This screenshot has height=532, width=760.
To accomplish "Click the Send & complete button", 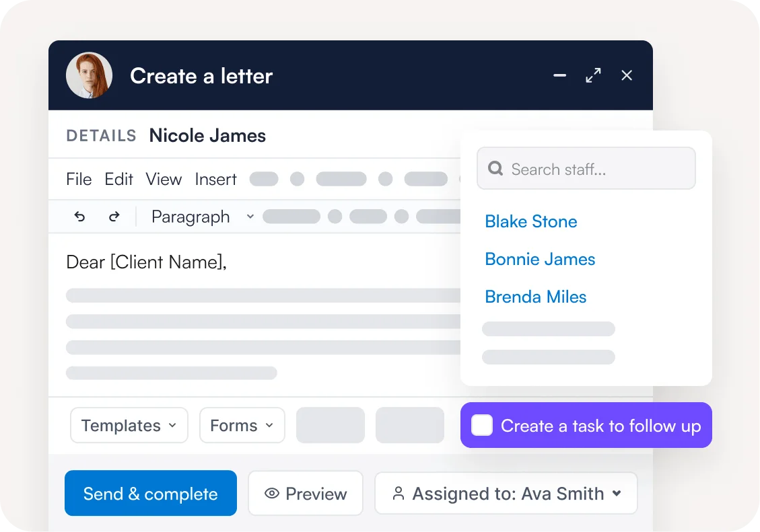I will tap(151, 493).
